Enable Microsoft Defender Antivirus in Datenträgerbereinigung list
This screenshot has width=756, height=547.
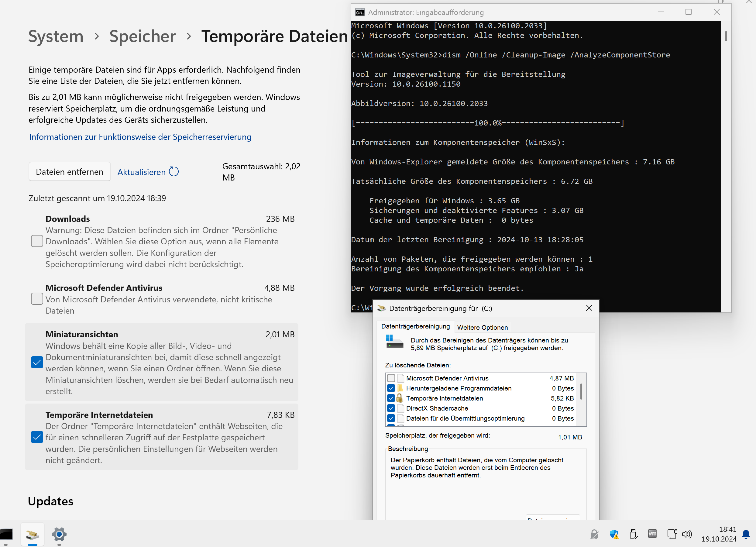(391, 378)
